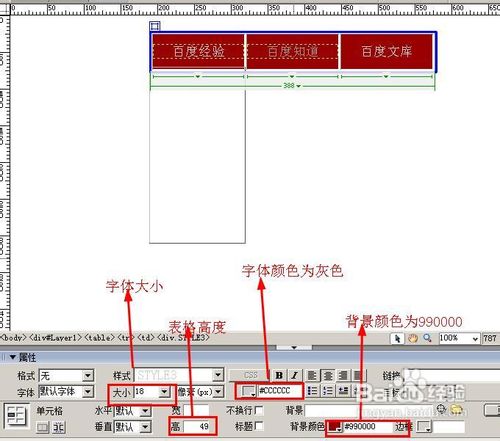Toggle the 不换行 no-wrap checkbox
This screenshot has height=441, width=500.
click(259, 410)
